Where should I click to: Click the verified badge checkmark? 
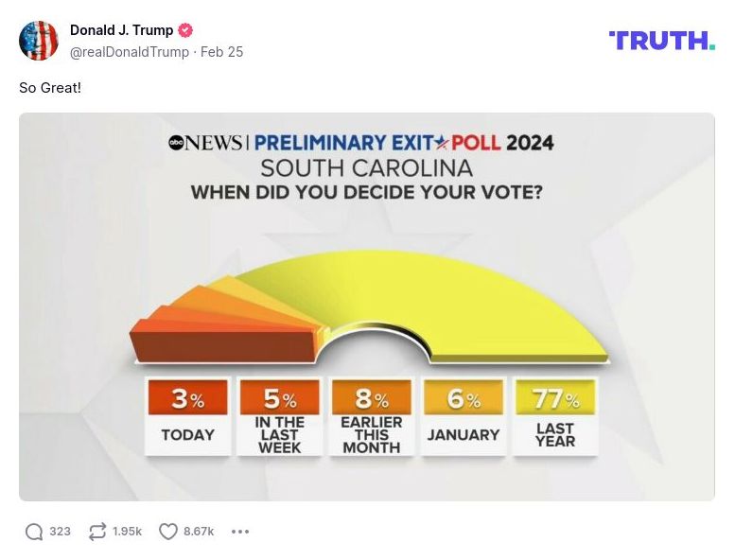pyautogui.click(x=186, y=30)
